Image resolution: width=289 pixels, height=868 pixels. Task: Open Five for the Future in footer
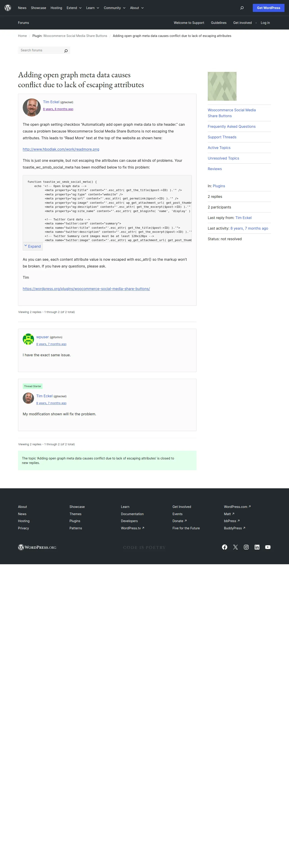186,528
